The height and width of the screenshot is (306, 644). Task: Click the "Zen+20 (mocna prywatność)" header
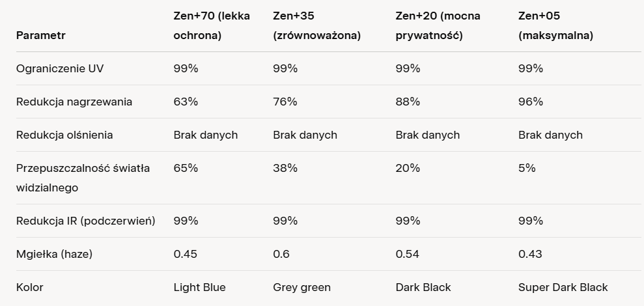pos(438,25)
